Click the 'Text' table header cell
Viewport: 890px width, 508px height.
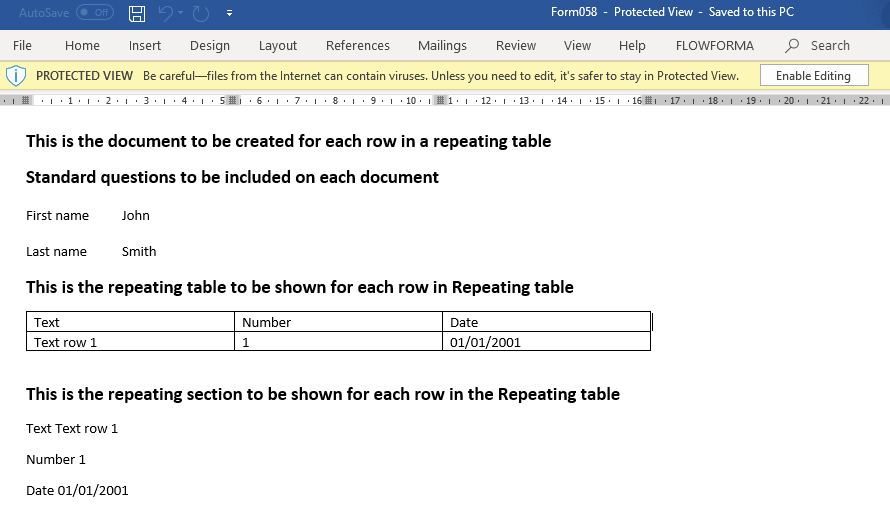coord(131,322)
